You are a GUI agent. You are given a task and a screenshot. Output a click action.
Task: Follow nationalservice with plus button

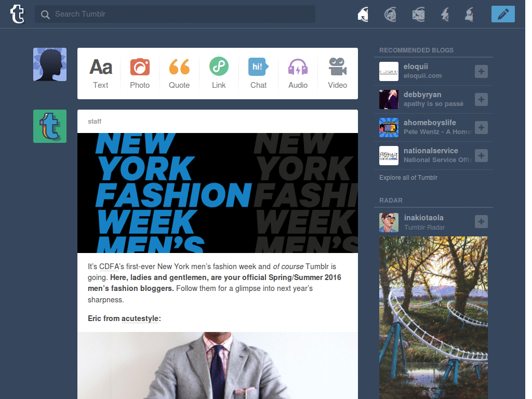tap(481, 156)
